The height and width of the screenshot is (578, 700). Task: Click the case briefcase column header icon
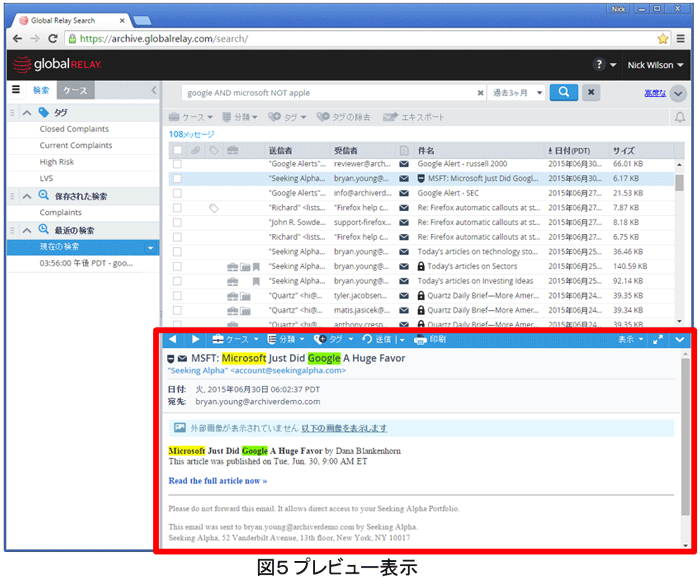pos(233,150)
